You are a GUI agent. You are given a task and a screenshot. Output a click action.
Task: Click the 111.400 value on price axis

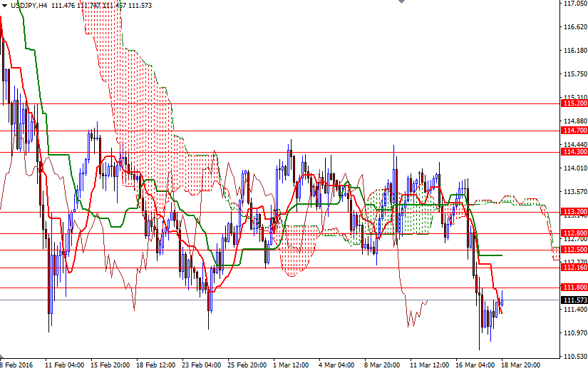point(575,309)
